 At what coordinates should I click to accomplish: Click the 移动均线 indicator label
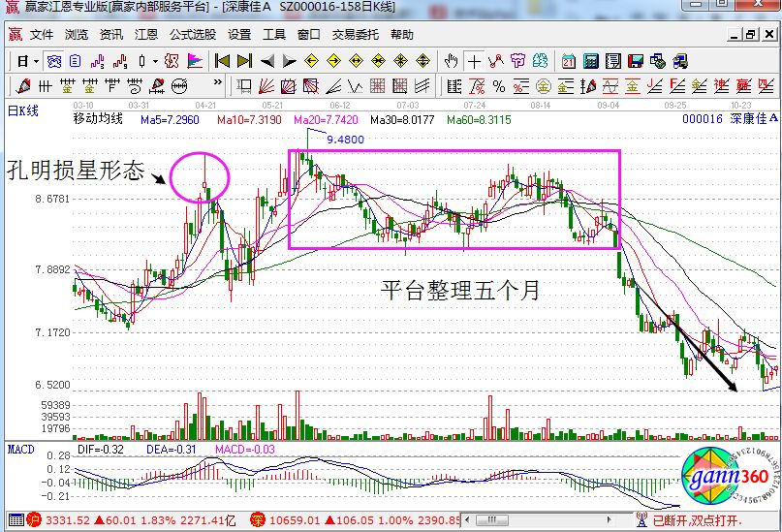98,119
